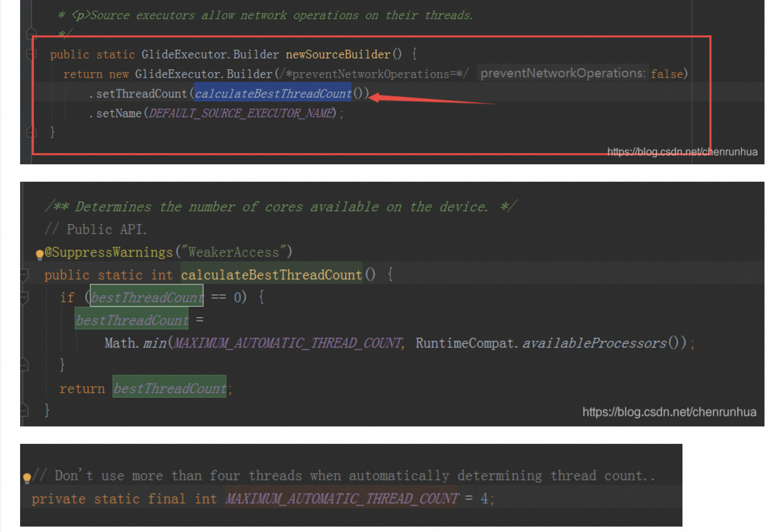Click the @SuppressWarnings annotation

[109, 252]
